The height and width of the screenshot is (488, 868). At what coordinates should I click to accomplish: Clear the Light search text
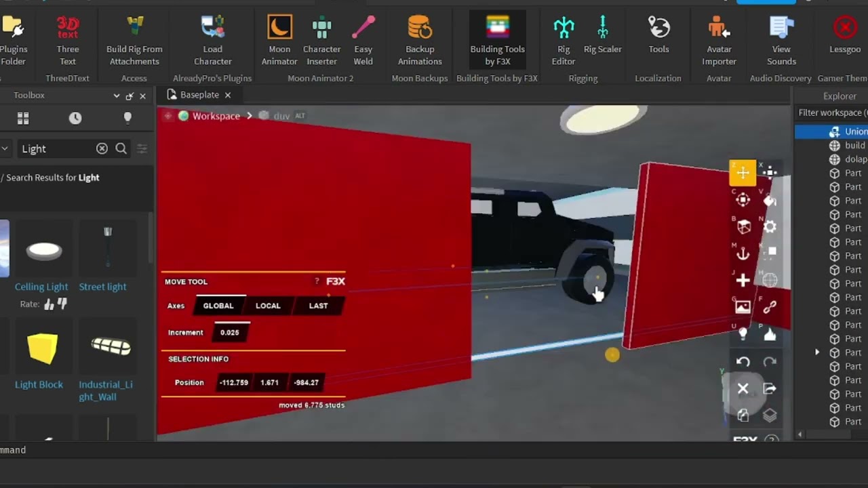click(102, 148)
